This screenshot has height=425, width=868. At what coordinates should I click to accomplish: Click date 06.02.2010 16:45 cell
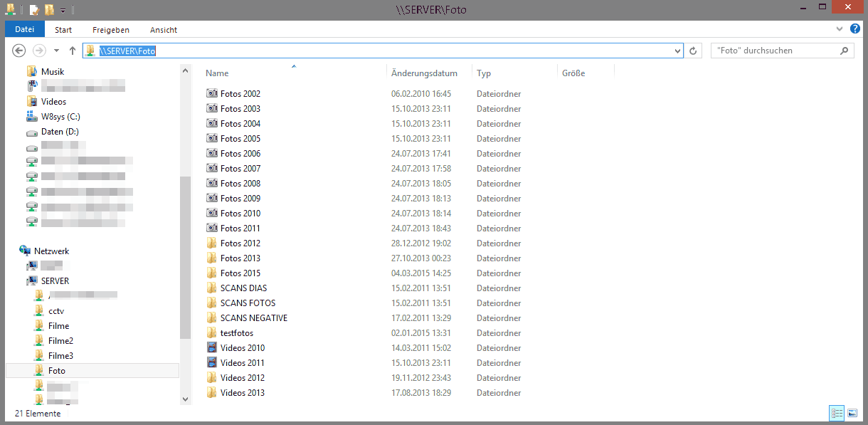pyautogui.click(x=421, y=93)
